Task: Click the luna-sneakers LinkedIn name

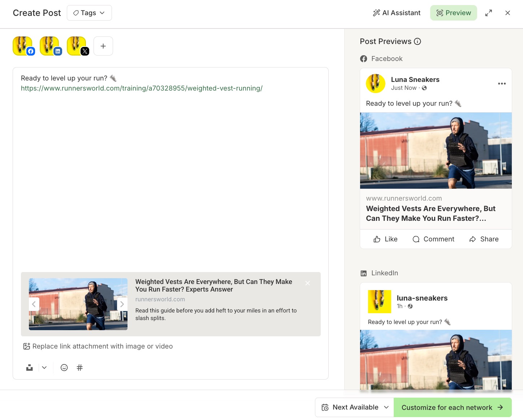Action: [x=422, y=298]
